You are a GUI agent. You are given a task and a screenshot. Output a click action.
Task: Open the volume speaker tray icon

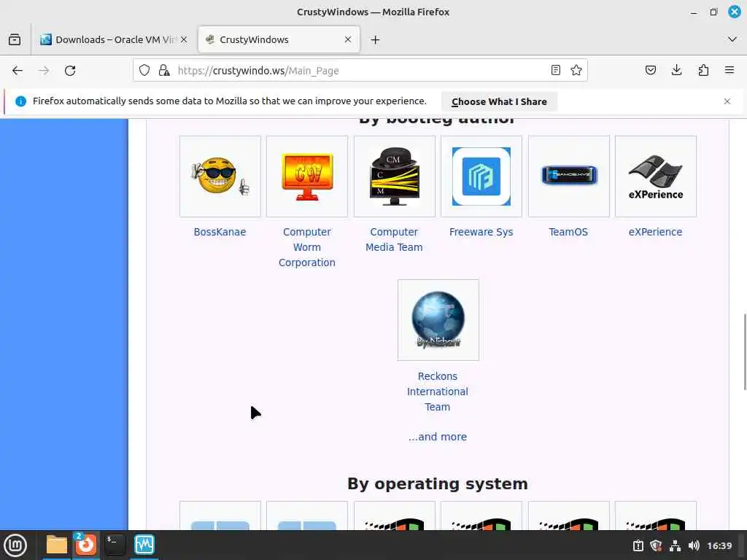694,545
